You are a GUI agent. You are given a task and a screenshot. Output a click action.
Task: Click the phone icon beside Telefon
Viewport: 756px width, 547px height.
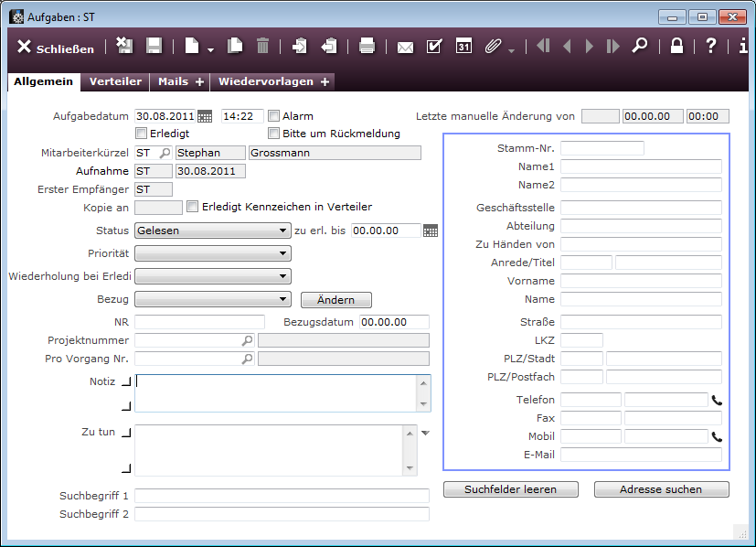717,400
